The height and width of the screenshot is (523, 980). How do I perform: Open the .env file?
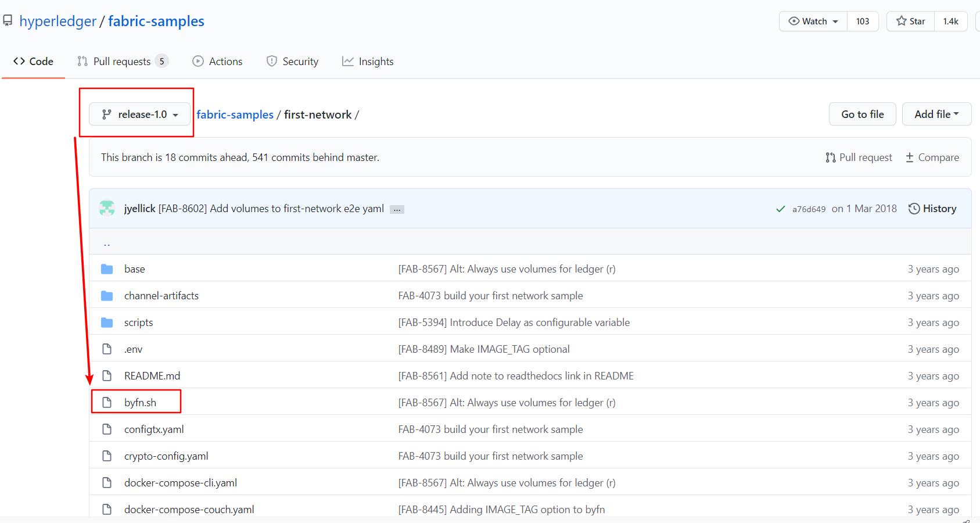133,349
